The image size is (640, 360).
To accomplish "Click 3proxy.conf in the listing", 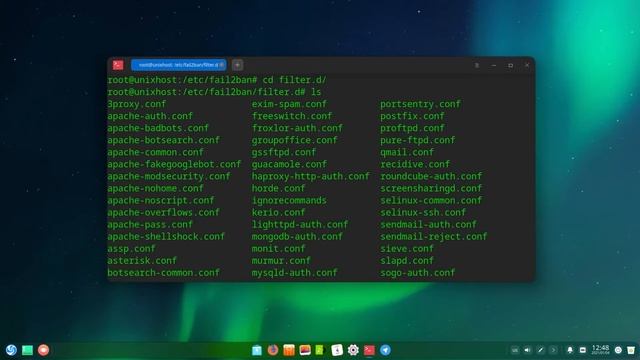I will 137,104.
